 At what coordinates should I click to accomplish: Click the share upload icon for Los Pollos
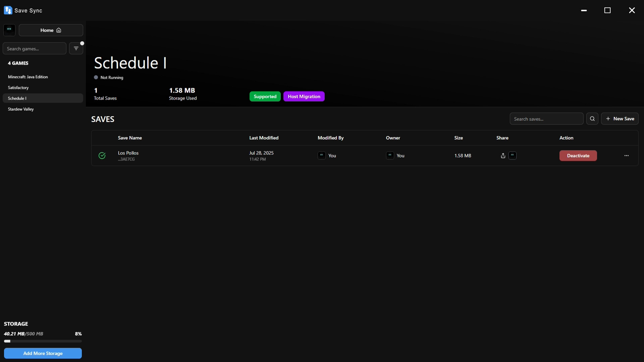click(503, 156)
